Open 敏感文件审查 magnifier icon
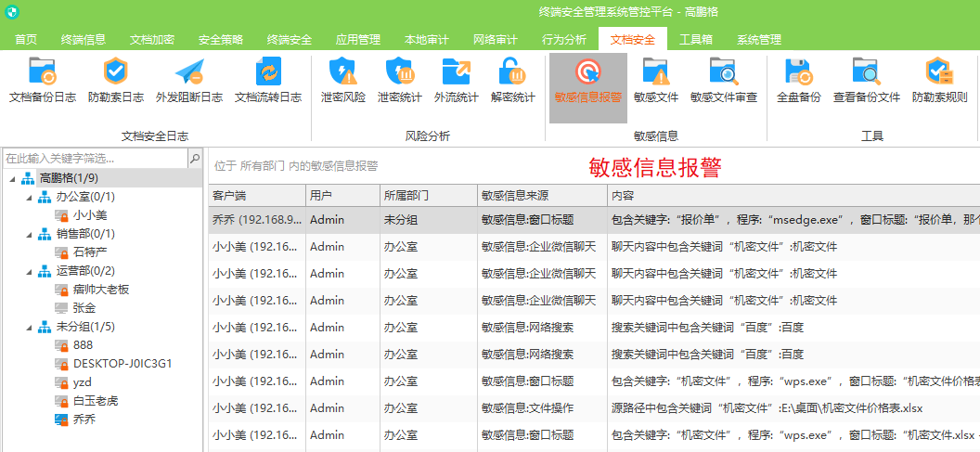The image size is (980, 452). (724, 72)
